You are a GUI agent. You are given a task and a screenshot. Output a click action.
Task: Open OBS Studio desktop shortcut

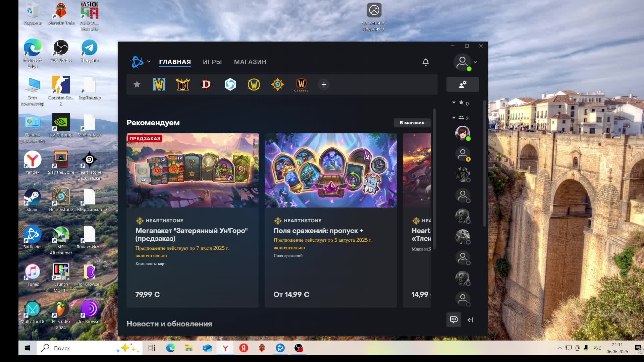(x=61, y=51)
